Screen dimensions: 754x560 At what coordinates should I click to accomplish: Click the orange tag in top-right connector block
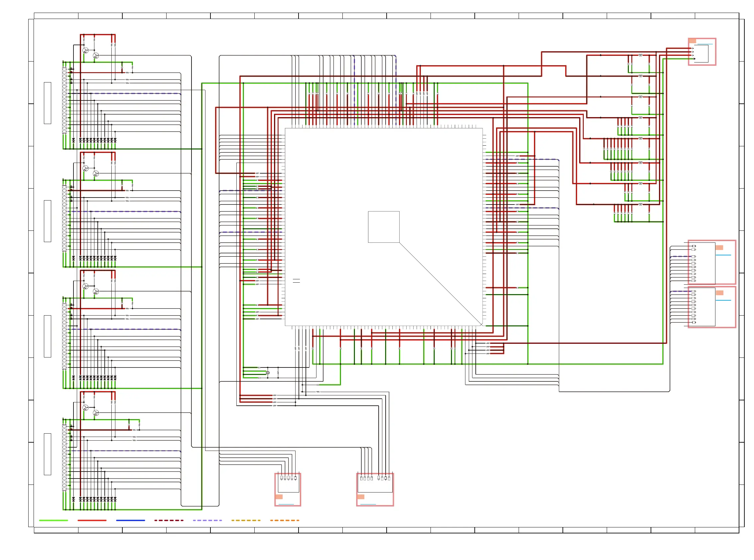click(693, 41)
